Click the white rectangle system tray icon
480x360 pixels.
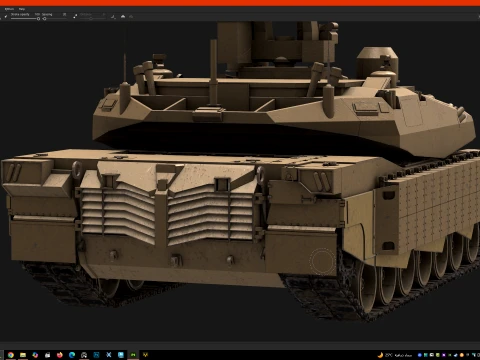coord(432,355)
